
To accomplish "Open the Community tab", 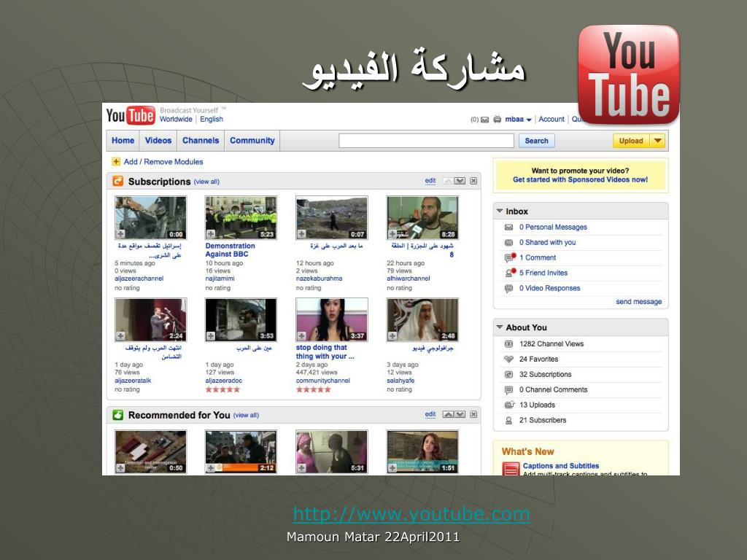I will click(252, 141).
